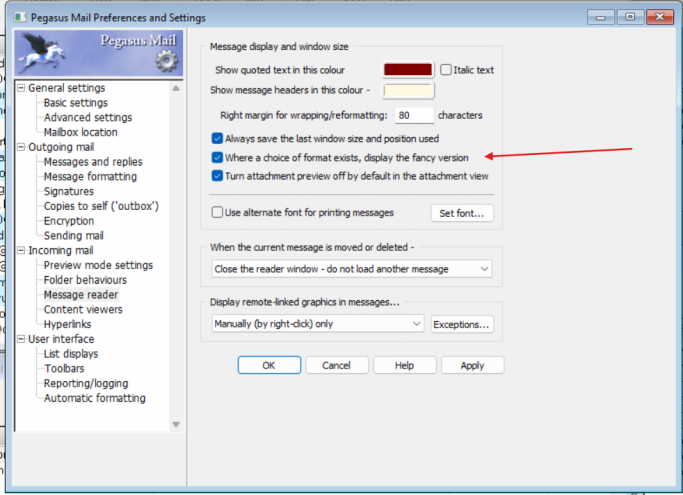
Task: Open the message moved or deleted dropdown
Action: point(352,269)
